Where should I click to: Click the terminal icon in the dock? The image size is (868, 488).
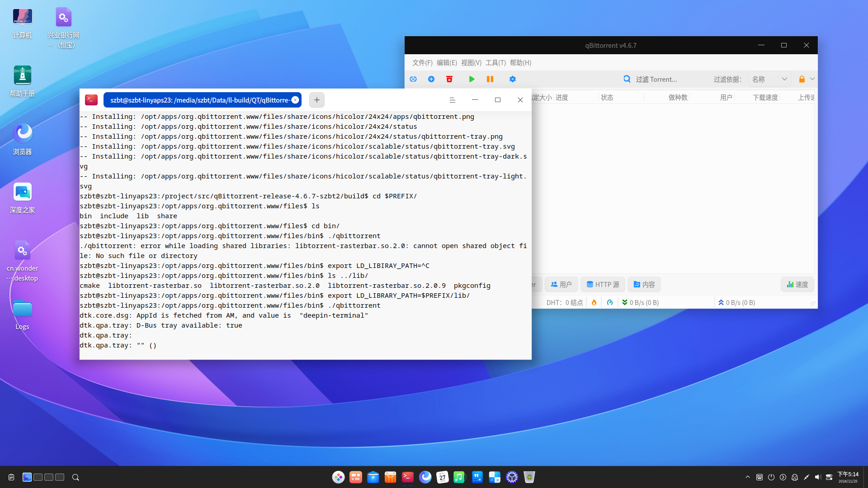click(x=408, y=477)
